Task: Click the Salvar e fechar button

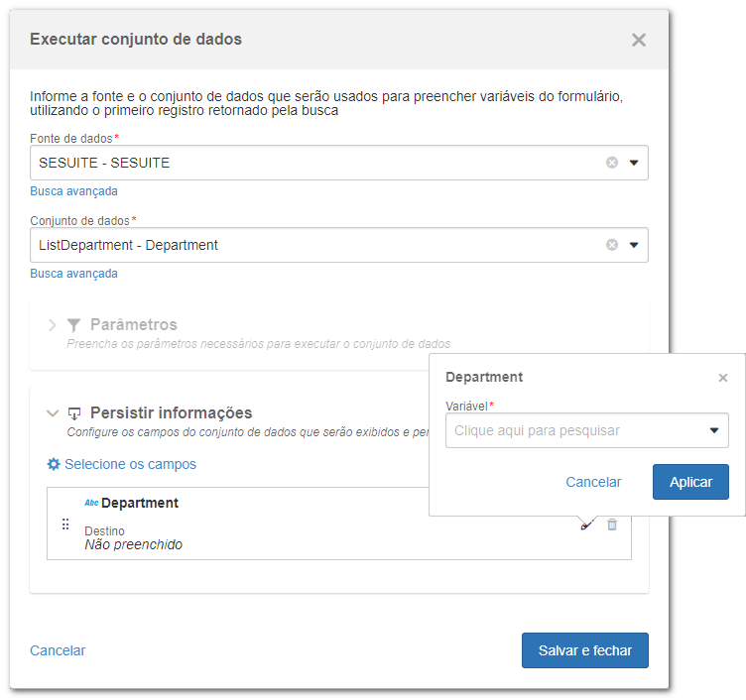Action: 585,650
